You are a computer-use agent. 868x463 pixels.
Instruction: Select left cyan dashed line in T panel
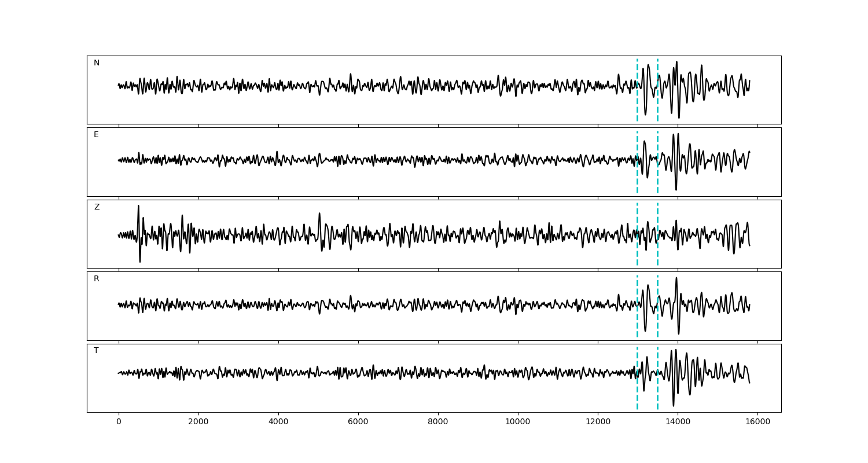coord(637,394)
